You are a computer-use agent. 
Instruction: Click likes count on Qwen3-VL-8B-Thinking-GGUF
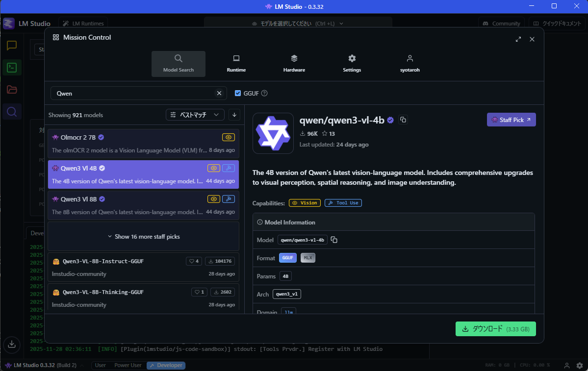click(199, 292)
